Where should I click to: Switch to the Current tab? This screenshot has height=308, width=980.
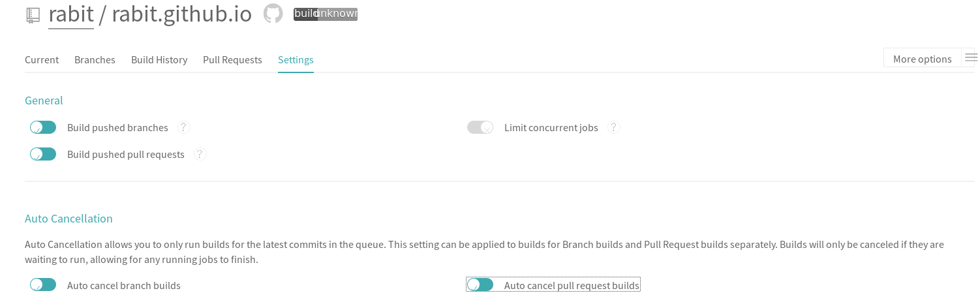click(x=42, y=59)
